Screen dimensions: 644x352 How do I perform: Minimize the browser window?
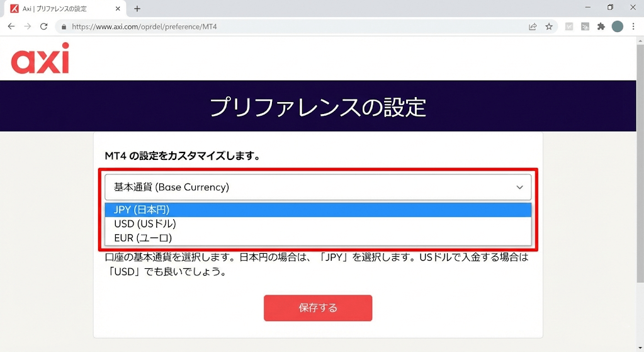tap(588, 8)
